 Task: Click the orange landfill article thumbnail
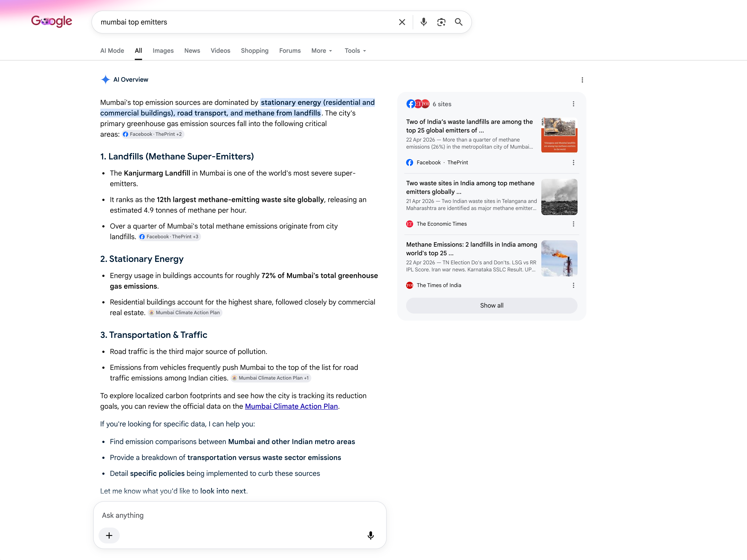click(x=559, y=135)
